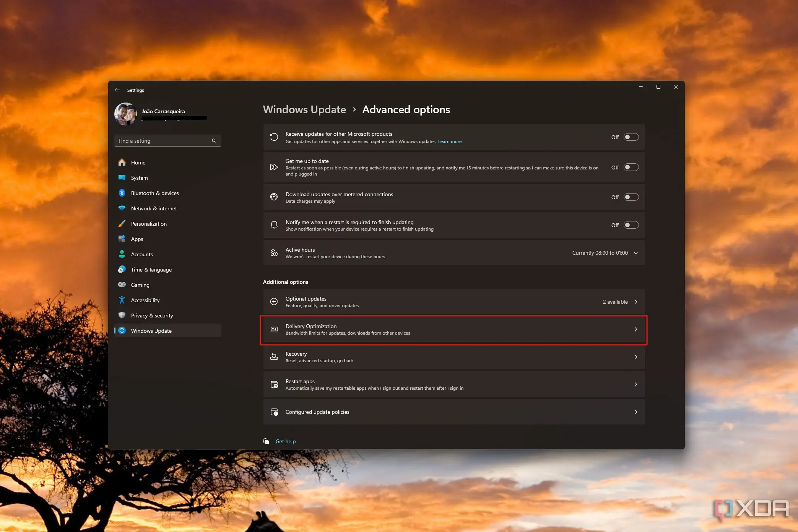Click the Get help link
This screenshot has width=798, height=532.
(286, 441)
